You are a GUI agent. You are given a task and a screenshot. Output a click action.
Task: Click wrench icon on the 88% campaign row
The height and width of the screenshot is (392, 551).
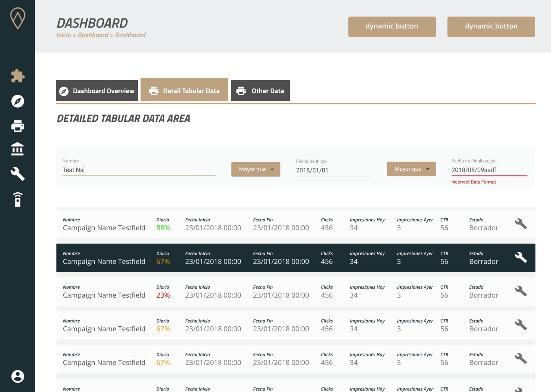point(521,224)
